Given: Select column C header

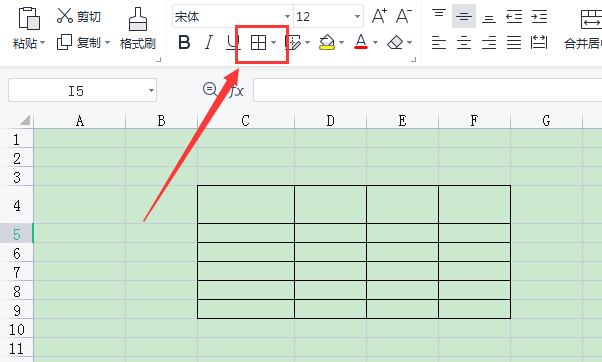Looking at the screenshot, I should point(246,121).
